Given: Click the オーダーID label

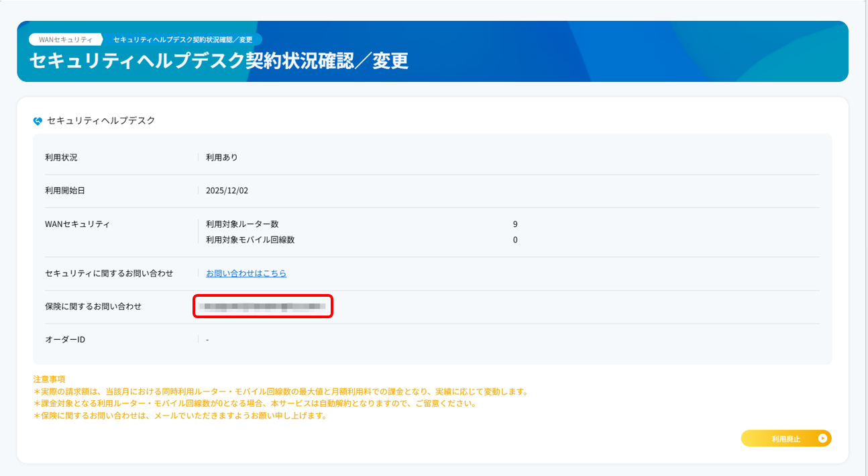Looking at the screenshot, I should pos(65,340).
